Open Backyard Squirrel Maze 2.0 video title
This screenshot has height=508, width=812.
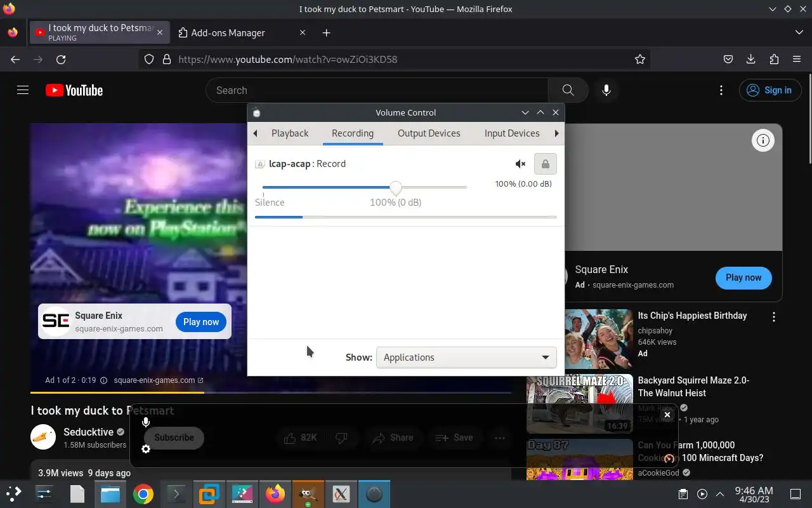(693, 387)
